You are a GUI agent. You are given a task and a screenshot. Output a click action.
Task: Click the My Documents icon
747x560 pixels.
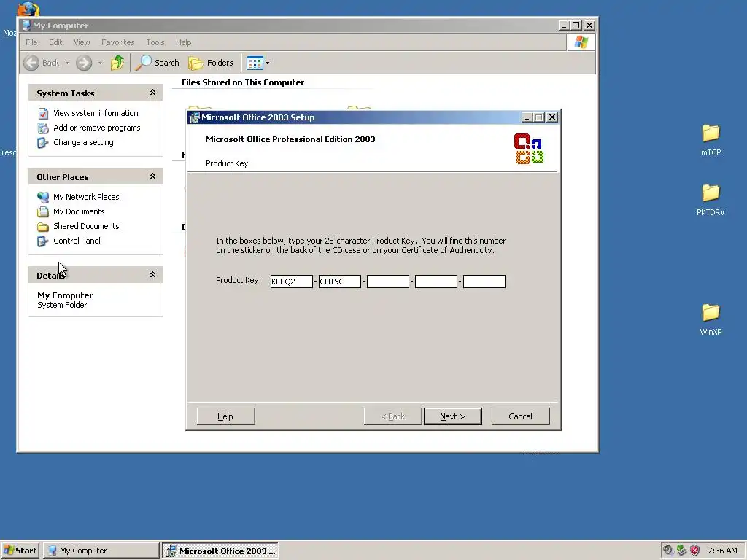(43, 212)
